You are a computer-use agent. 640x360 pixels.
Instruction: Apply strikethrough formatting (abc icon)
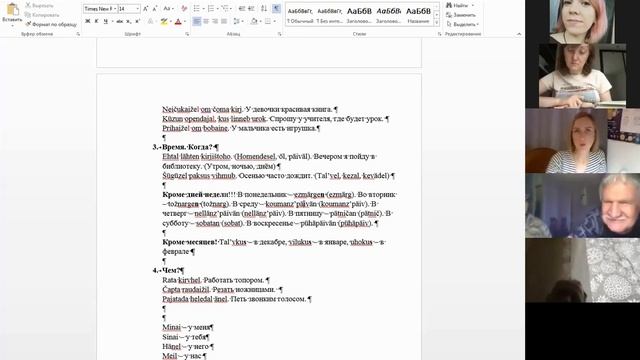(x=119, y=21)
